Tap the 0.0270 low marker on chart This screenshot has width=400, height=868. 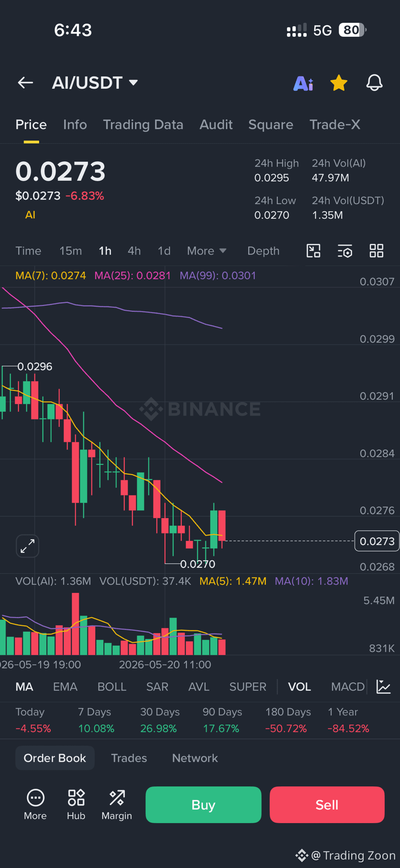coord(198,564)
